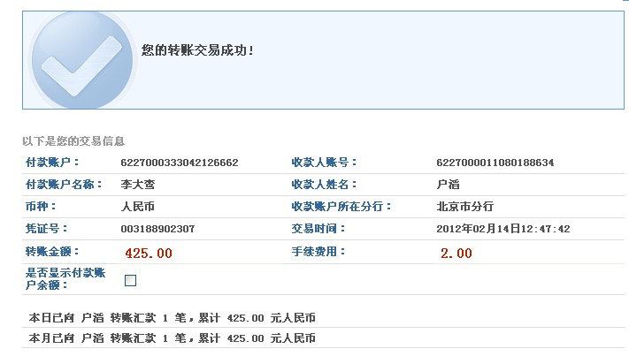The height and width of the screenshot is (364, 629).
Task: Select the text 您的转账交易成功!
Action: 197,50
